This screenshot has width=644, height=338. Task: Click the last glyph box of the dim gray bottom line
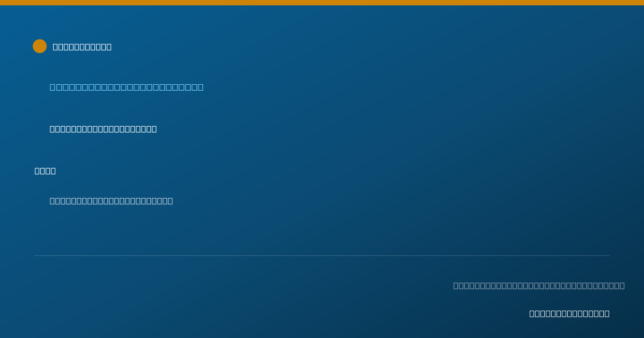[x=622, y=285]
